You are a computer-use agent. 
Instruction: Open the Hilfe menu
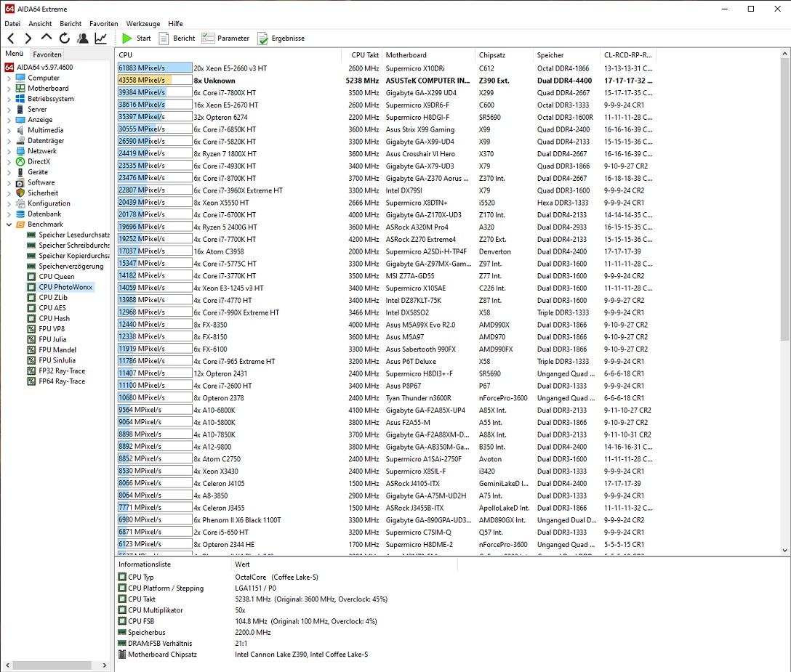click(x=175, y=24)
